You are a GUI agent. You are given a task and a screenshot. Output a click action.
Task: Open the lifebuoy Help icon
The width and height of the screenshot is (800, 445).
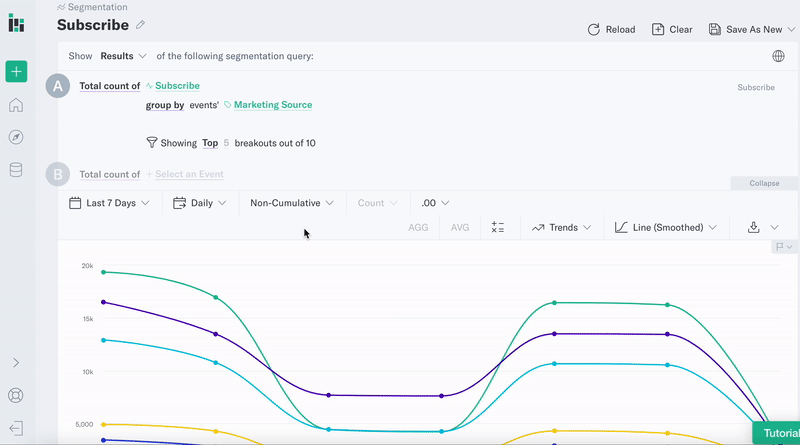[x=16, y=395]
